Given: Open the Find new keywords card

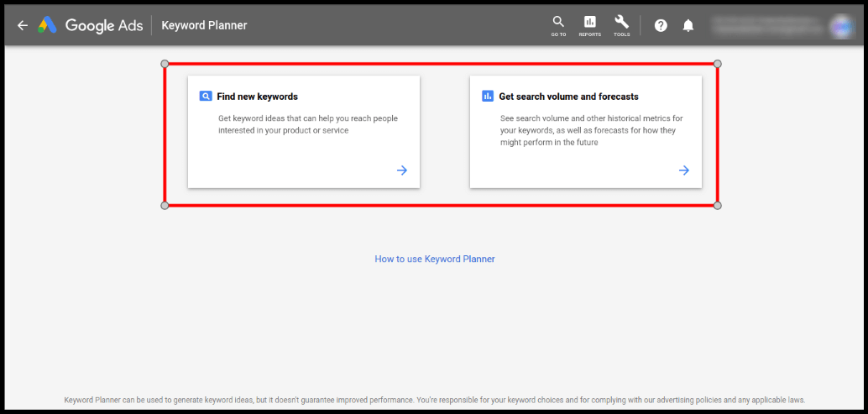Looking at the screenshot, I should [304, 132].
